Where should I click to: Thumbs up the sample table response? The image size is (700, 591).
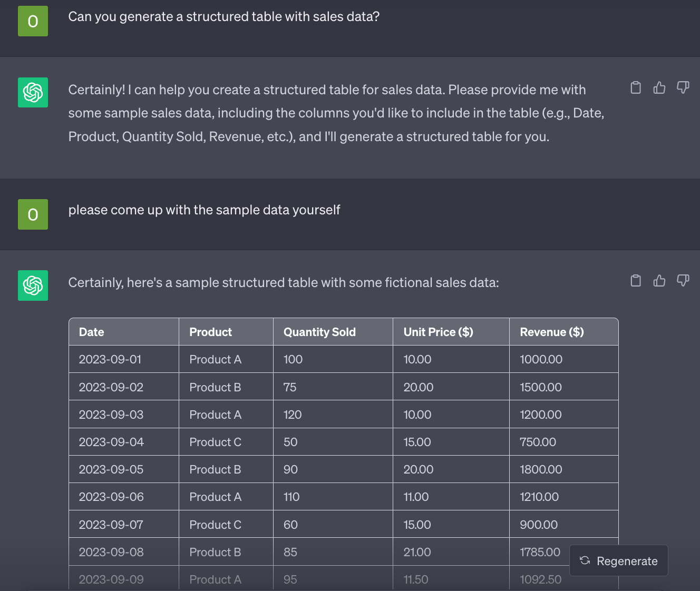(659, 280)
